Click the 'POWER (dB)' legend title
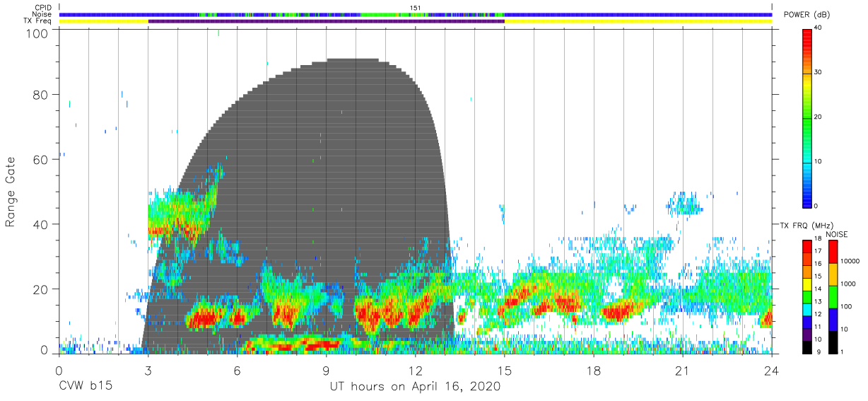The width and height of the screenshot is (868, 401). click(807, 16)
